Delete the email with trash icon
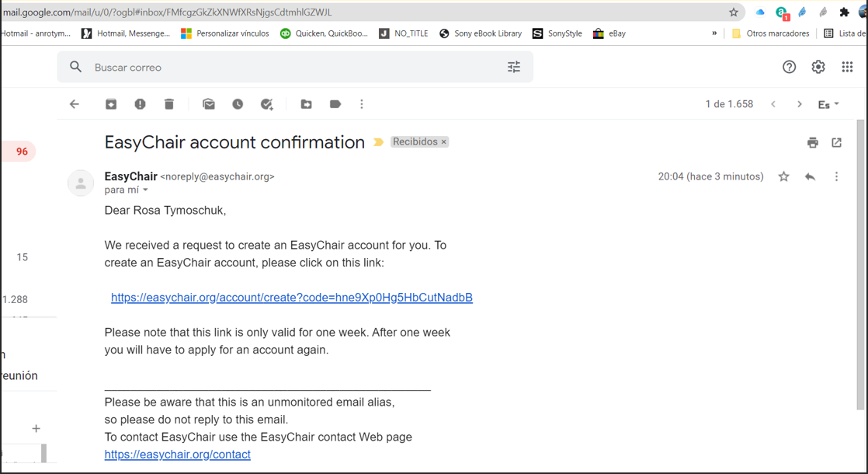Image resolution: width=868 pixels, height=474 pixels. [168, 104]
